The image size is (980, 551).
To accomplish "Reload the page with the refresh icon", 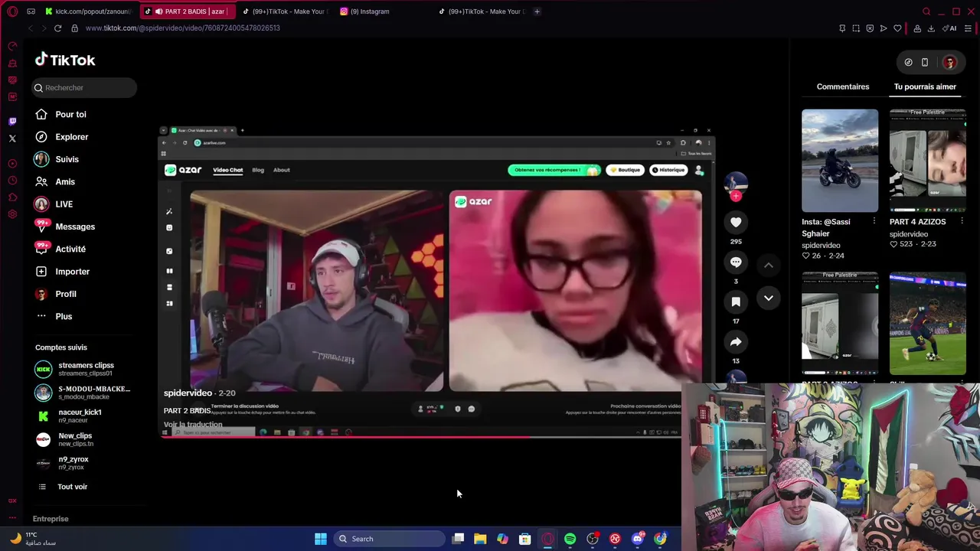I will pos(57,28).
